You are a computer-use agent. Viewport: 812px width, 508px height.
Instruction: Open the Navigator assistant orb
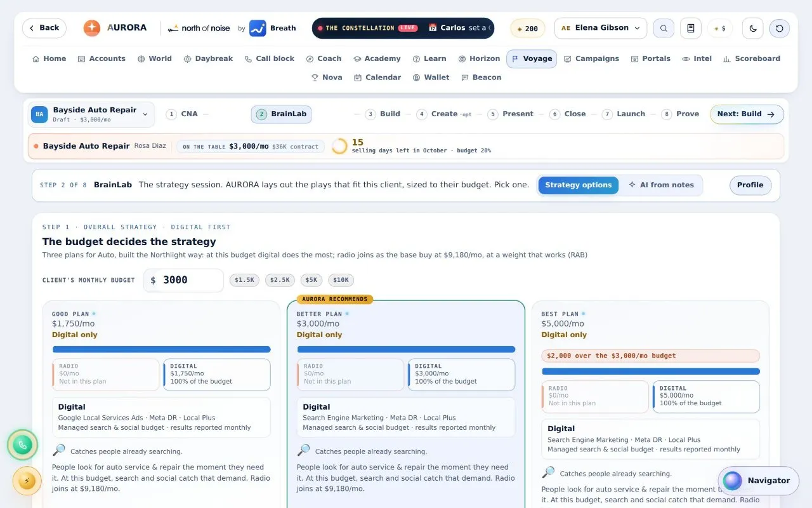tap(759, 481)
